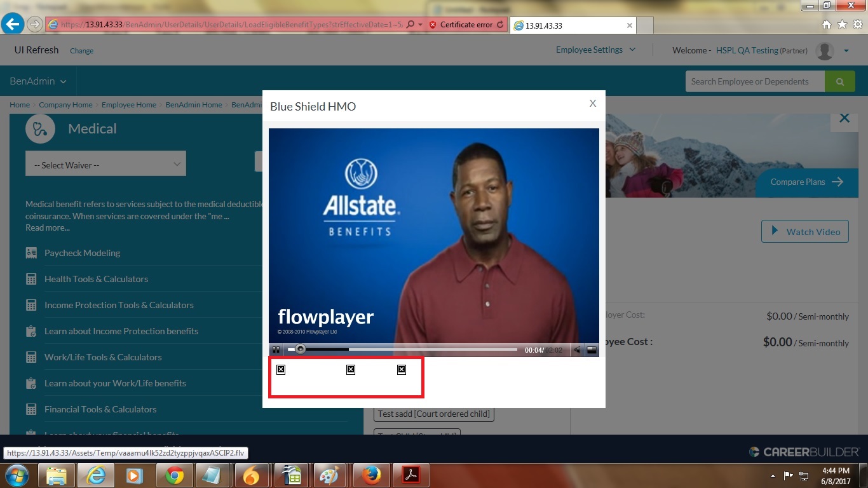
Task: Open Learn about your Work/Life benefits
Action: [x=115, y=383]
